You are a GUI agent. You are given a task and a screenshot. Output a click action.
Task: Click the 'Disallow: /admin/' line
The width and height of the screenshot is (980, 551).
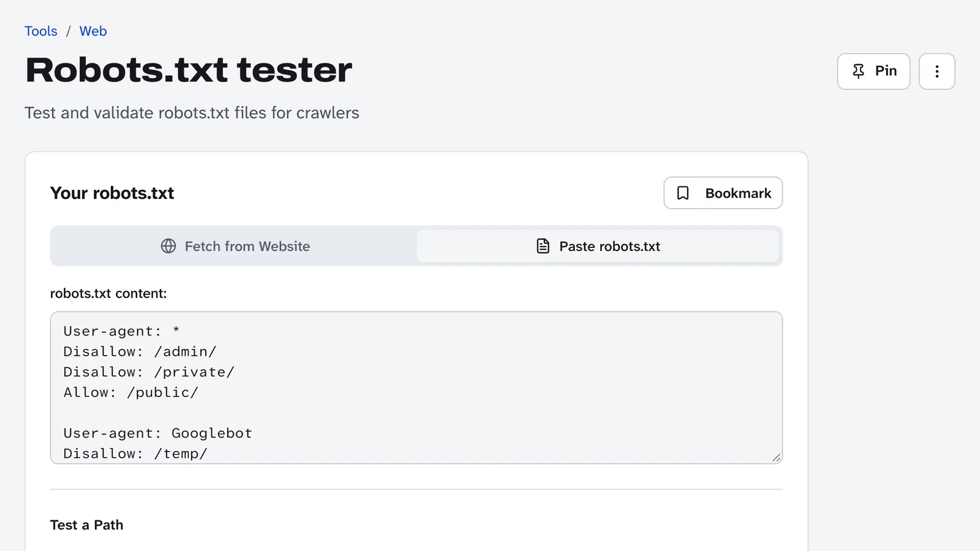point(140,351)
